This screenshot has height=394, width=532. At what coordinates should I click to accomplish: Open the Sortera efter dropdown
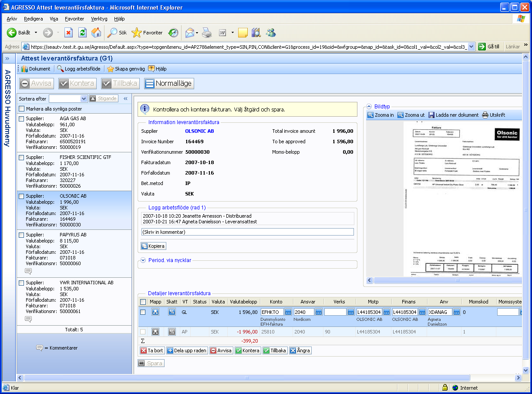point(68,99)
